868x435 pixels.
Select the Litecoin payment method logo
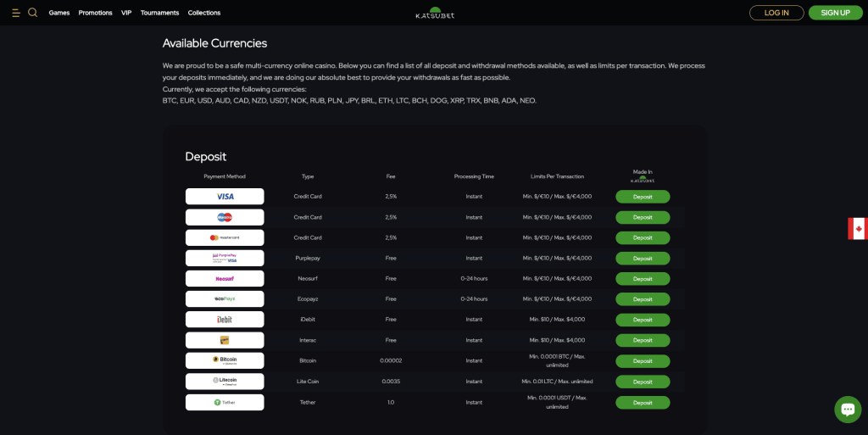(x=225, y=382)
